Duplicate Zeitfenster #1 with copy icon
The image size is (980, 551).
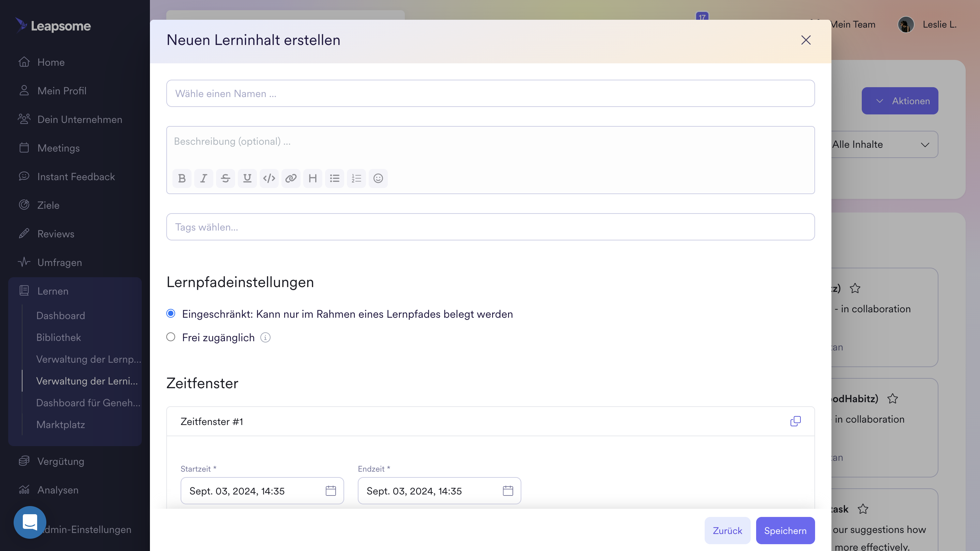click(x=795, y=421)
